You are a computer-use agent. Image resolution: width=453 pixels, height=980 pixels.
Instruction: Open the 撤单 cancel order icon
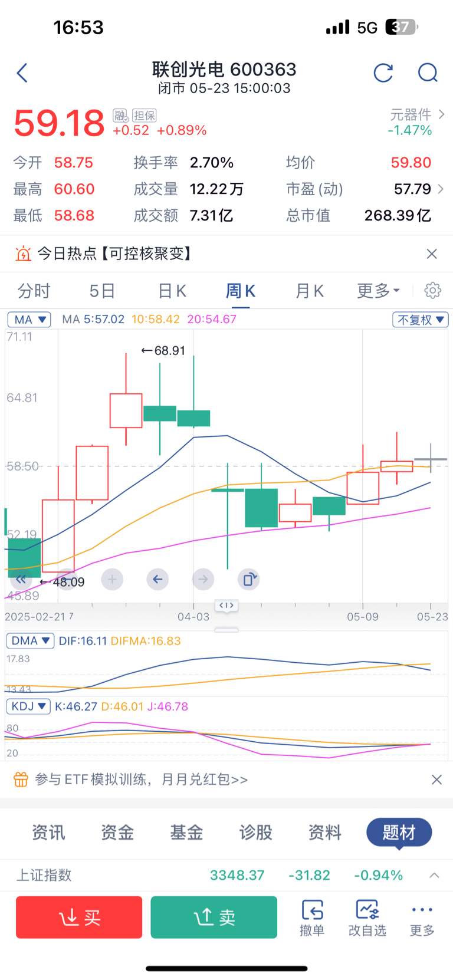312,917
